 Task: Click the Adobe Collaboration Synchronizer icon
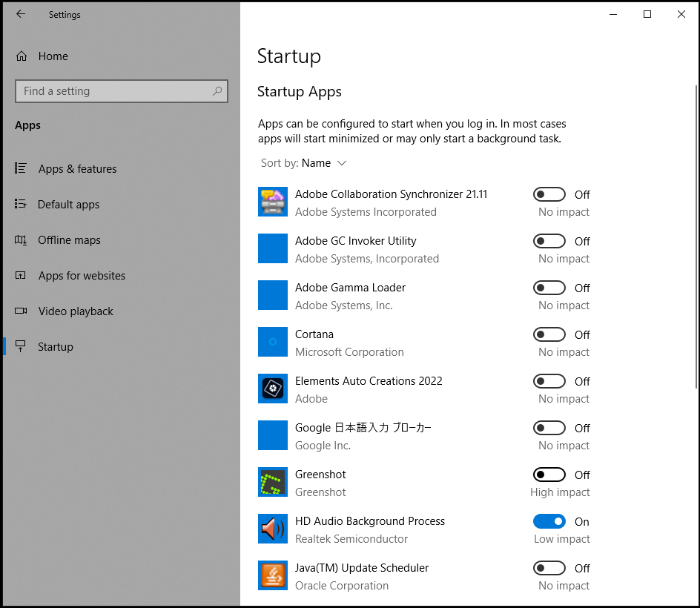272,202
